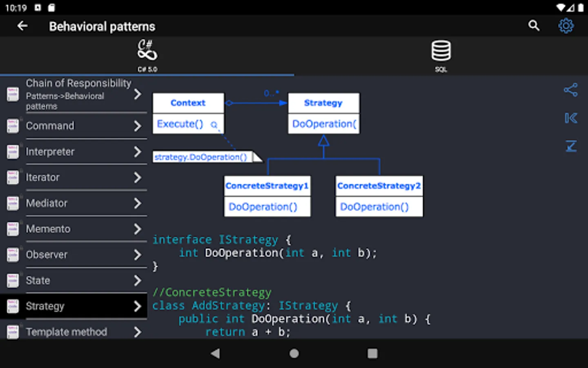Tap the collapse arrow icon below share
Image resolution: width=588 pixels, height=368 pixels.
[x=571, y=146]
